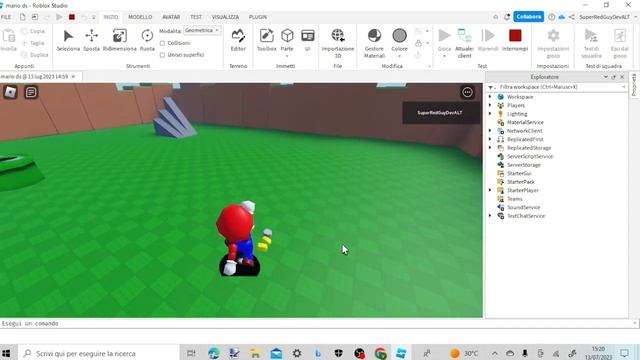The width and height of the screenshot is (640, 360).
Task: Open Gestore Materiali
Action: click(x=374, y=43)
